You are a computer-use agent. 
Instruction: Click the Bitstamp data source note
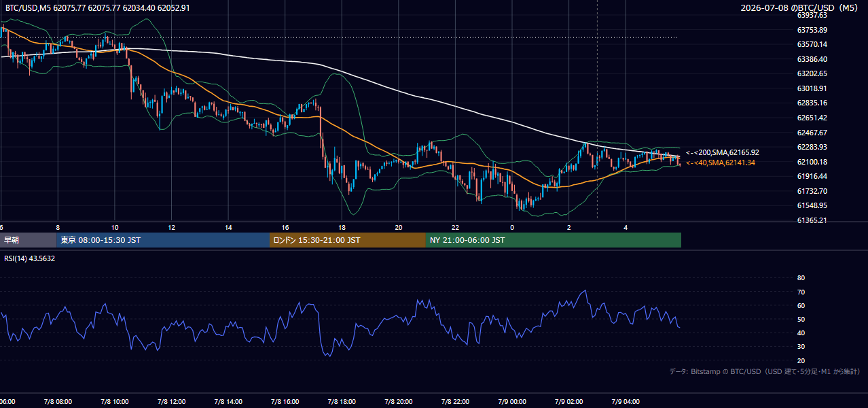[x=765, y=371]
